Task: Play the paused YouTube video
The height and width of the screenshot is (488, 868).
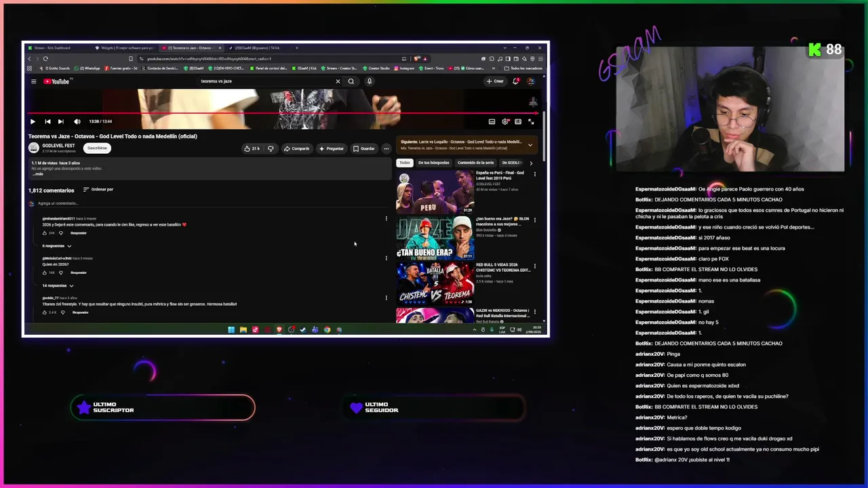Action: (33, 121)
